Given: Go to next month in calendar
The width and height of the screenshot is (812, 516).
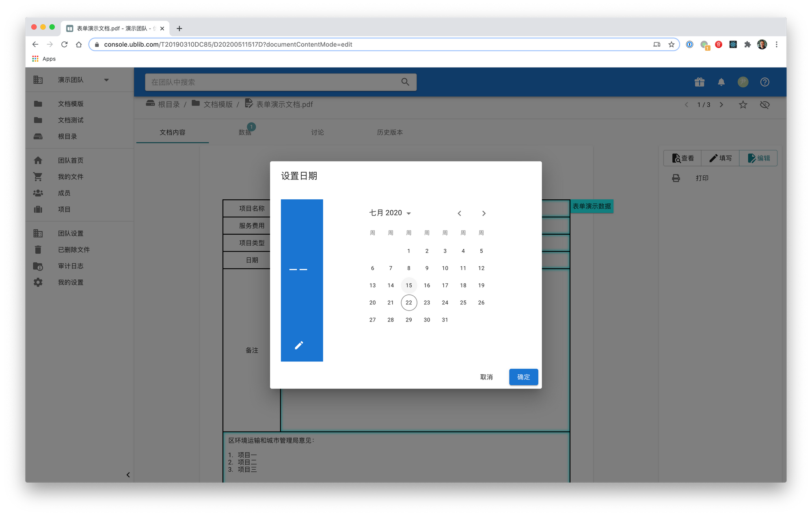Looking at the screenshot, I should point(484,214).
